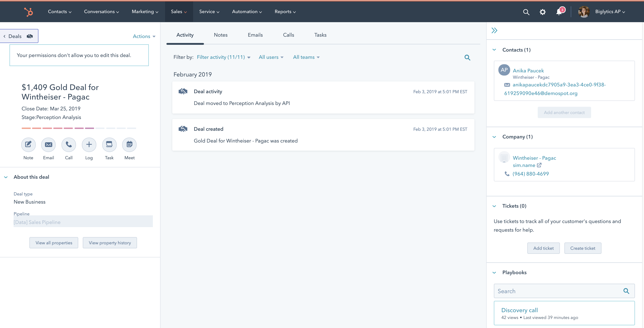Switch to the Tasks tab
644x328 pixels.
(x=320, y=35)
